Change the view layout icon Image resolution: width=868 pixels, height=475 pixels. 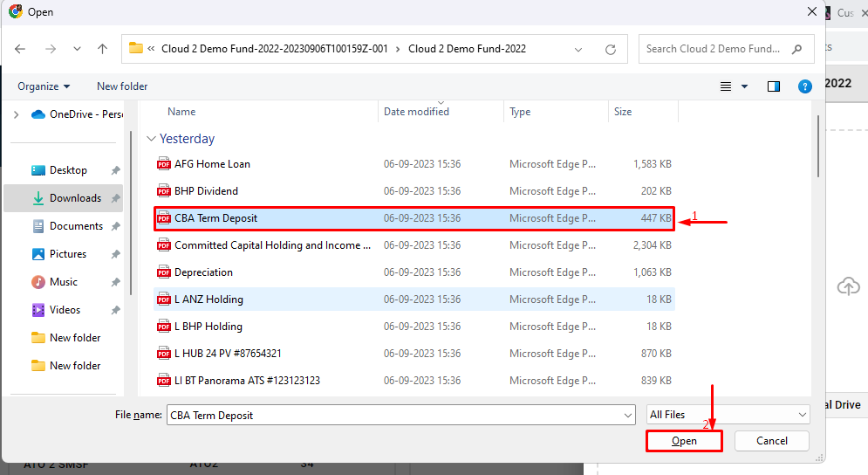[725, 86]
